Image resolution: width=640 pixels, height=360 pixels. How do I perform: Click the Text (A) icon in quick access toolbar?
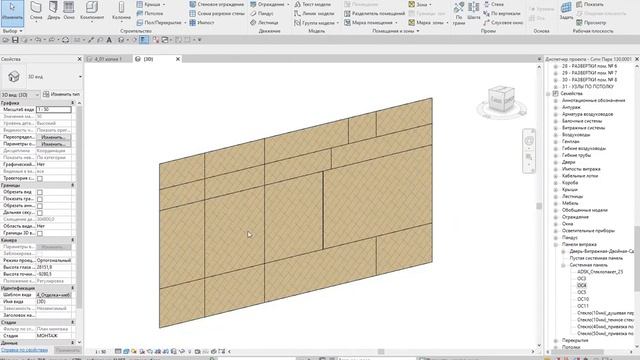[109, 40]
